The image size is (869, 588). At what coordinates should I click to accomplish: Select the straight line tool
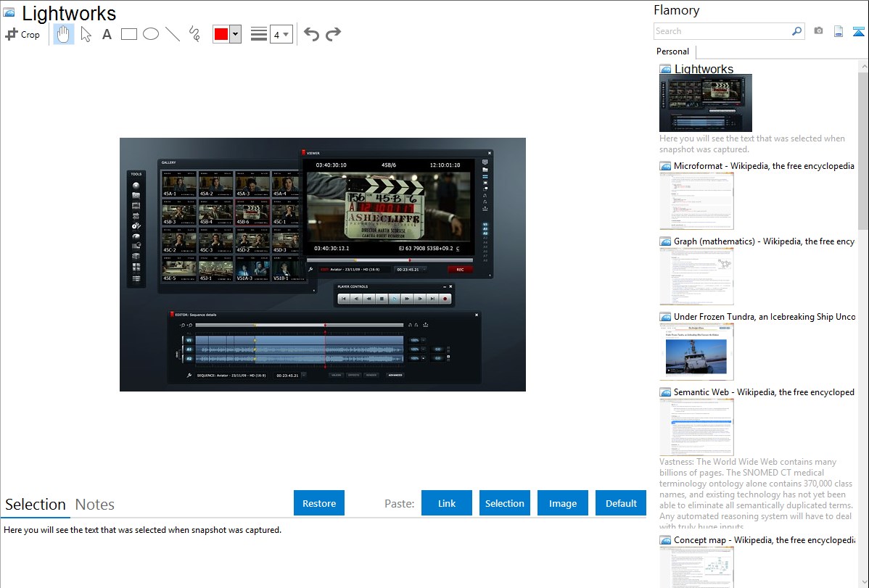[x=172, y=34]
